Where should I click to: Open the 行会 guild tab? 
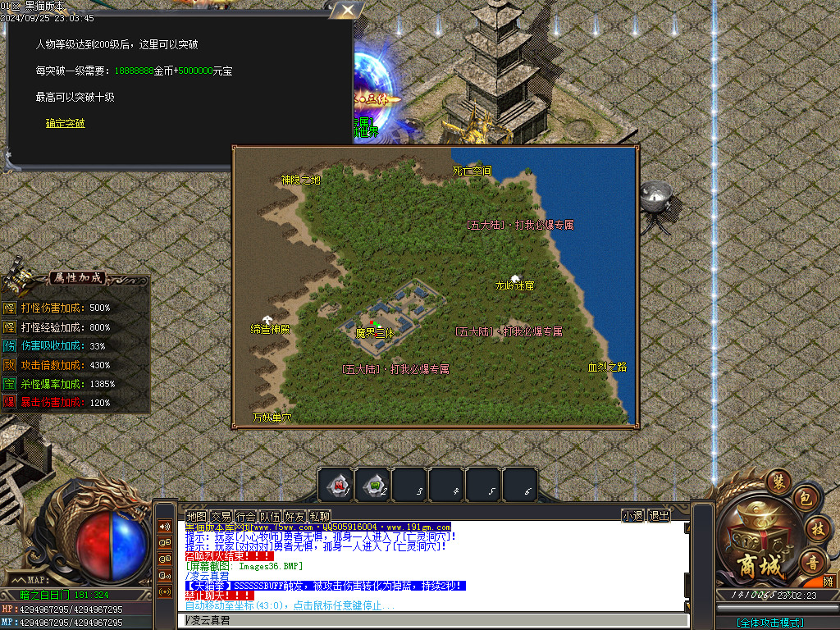[245, 517]
